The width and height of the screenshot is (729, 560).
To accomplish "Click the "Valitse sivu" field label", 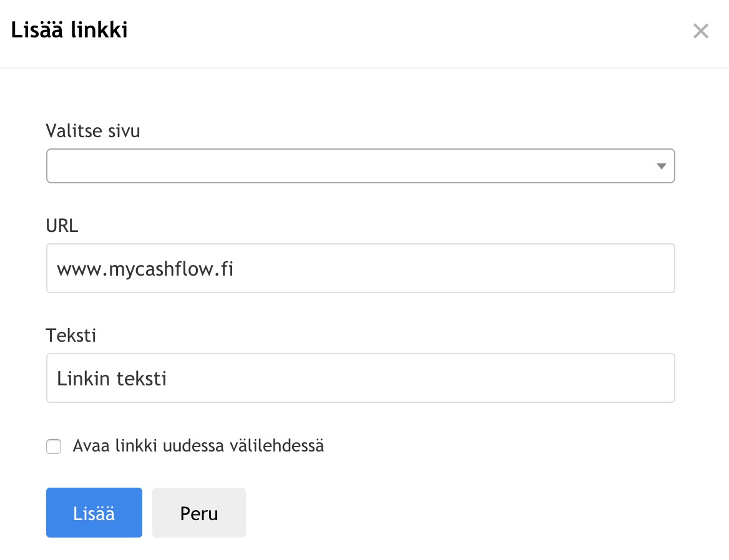I will pyautogui.click(x=93, y=132).
